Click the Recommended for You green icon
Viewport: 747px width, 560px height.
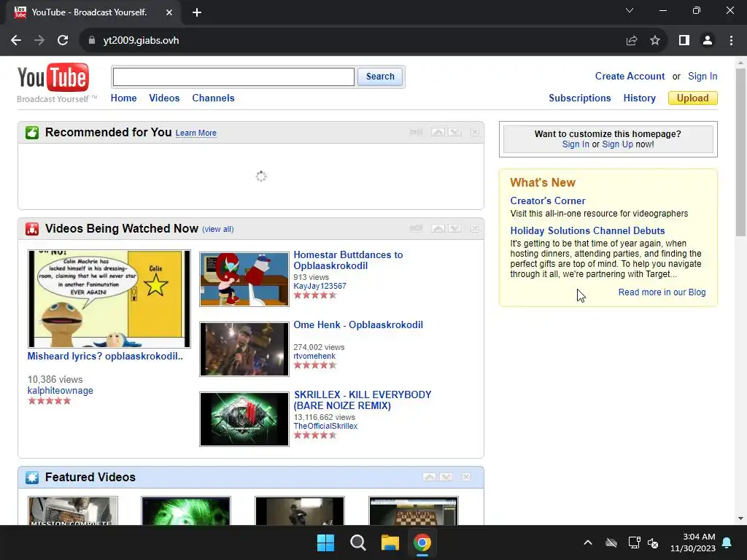tap(32, 133)
